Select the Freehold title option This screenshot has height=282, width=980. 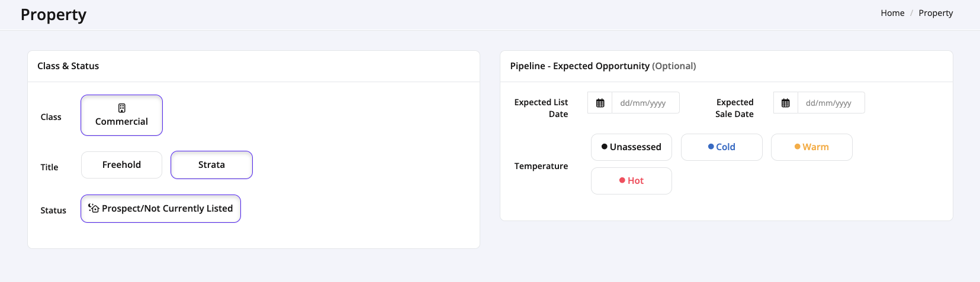[x=121, y=165]
